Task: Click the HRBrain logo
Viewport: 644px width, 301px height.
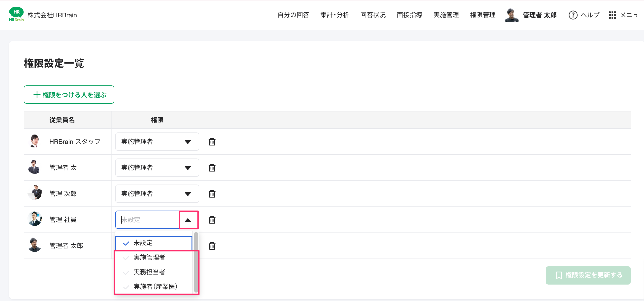Action: pyautogui.click(x=16, y=14)
